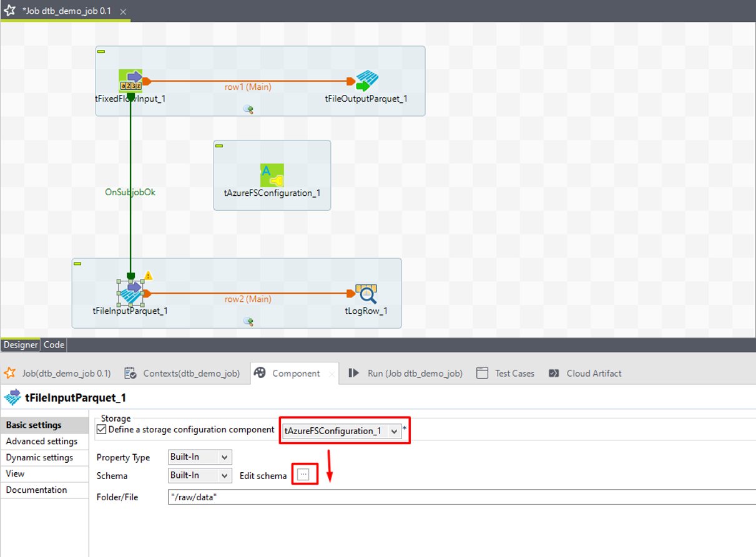Click the magnifier icon under row1 subjob

(x=248, y=109)
